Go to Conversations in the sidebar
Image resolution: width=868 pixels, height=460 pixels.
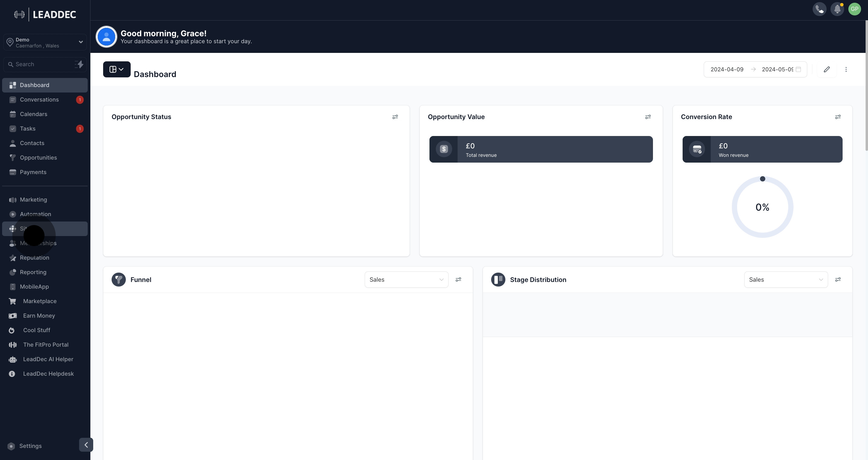(39, 100)
